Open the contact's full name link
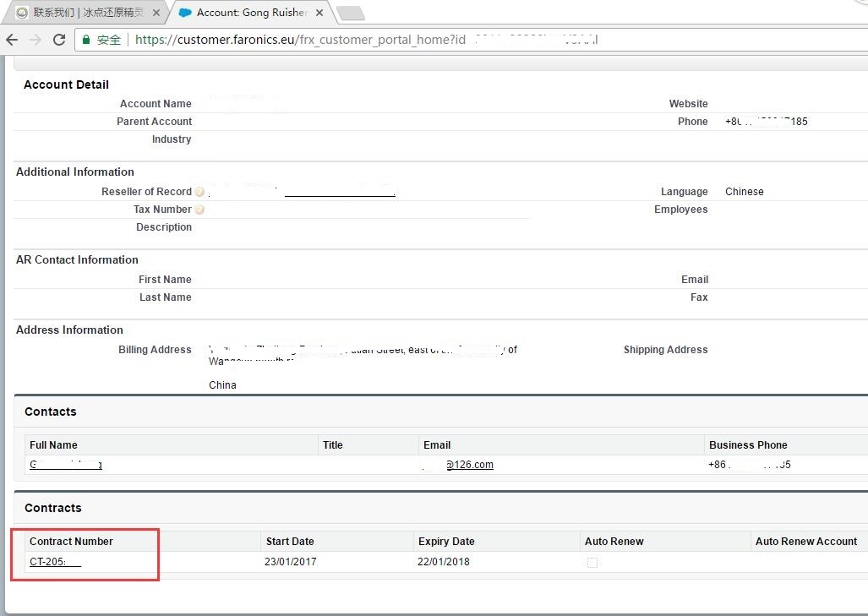Viewport: 868px width, 616px height. (66, 465)
